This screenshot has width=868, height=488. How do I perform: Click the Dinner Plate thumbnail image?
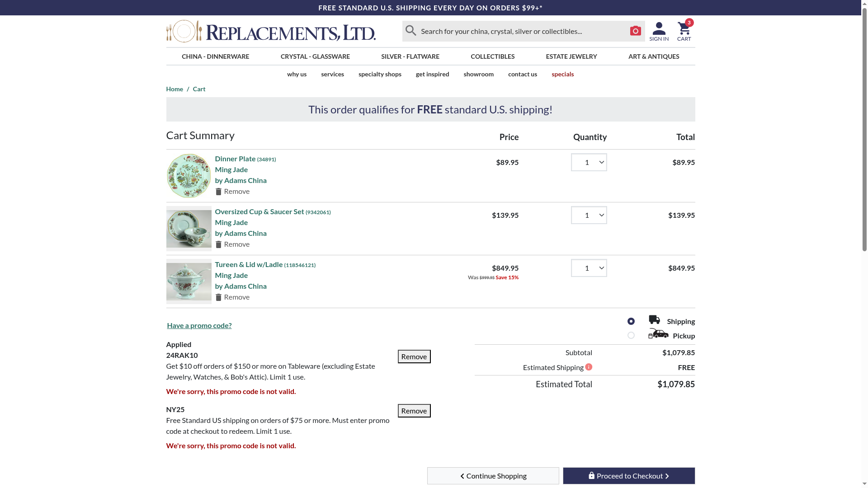[189, 176]
